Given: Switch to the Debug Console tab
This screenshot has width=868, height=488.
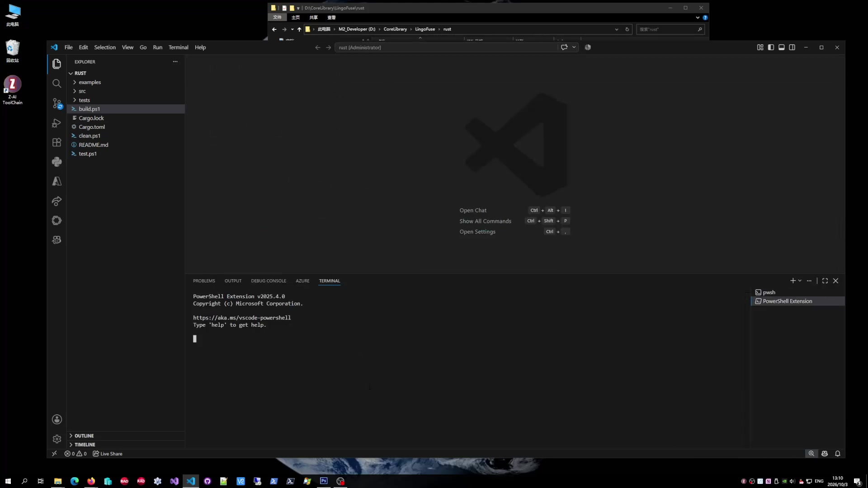Looking at the screenshot, I should (x=269, y=281).
